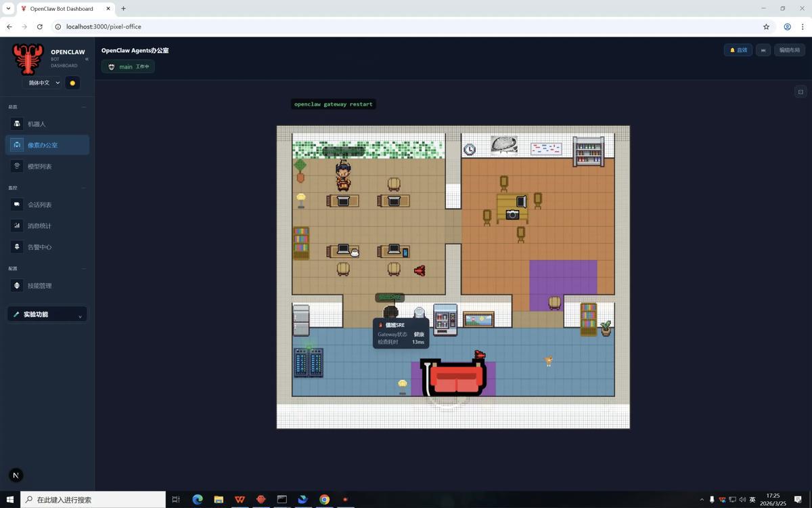Click the skip-forward icon button

[x=763, y=50]
